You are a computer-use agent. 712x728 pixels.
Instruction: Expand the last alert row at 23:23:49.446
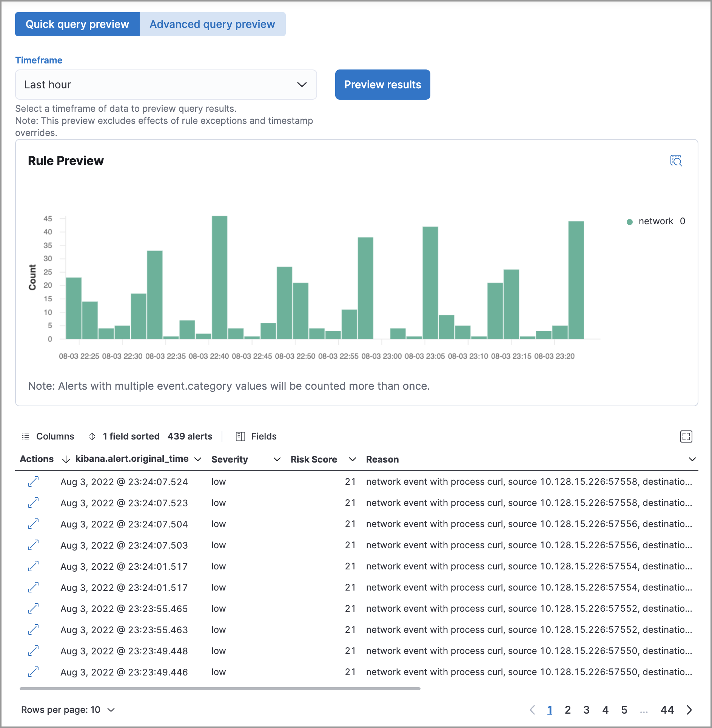[33, 672]
